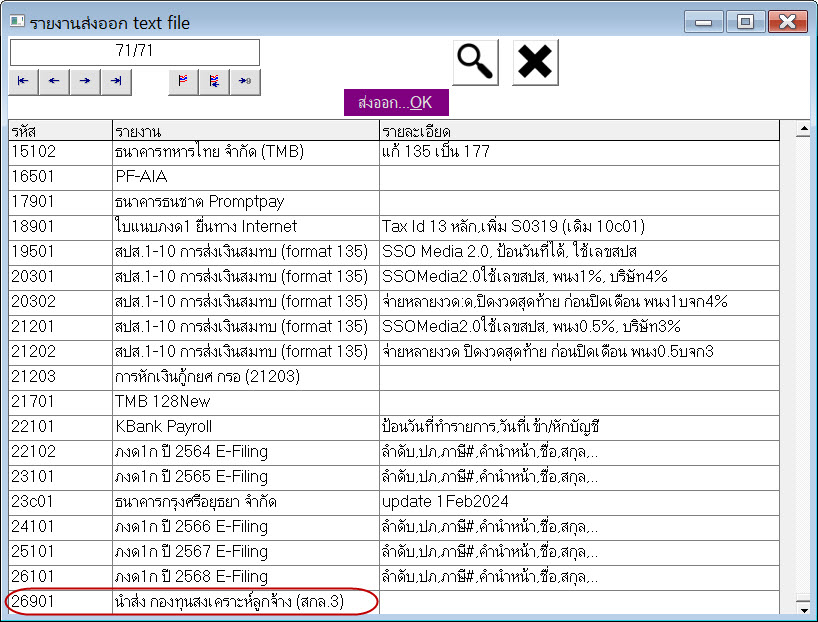Select ธนาคารกรุงศรีอยุธยา จำกัด row
818x622 pixels.
[394, 503]
